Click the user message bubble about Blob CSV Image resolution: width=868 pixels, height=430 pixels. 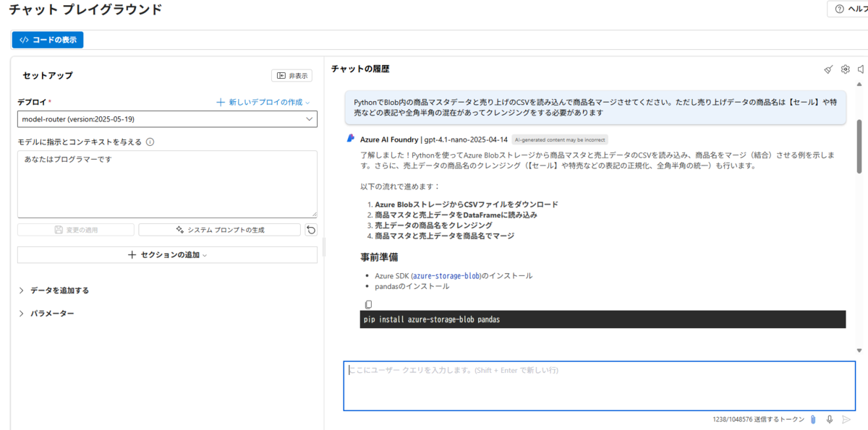pos(595,108)
